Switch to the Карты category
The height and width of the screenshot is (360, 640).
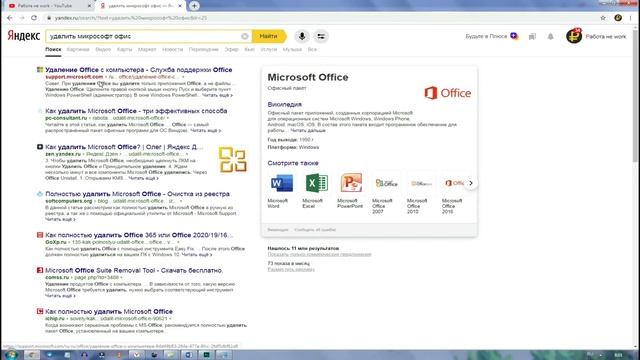pos(124,49)
